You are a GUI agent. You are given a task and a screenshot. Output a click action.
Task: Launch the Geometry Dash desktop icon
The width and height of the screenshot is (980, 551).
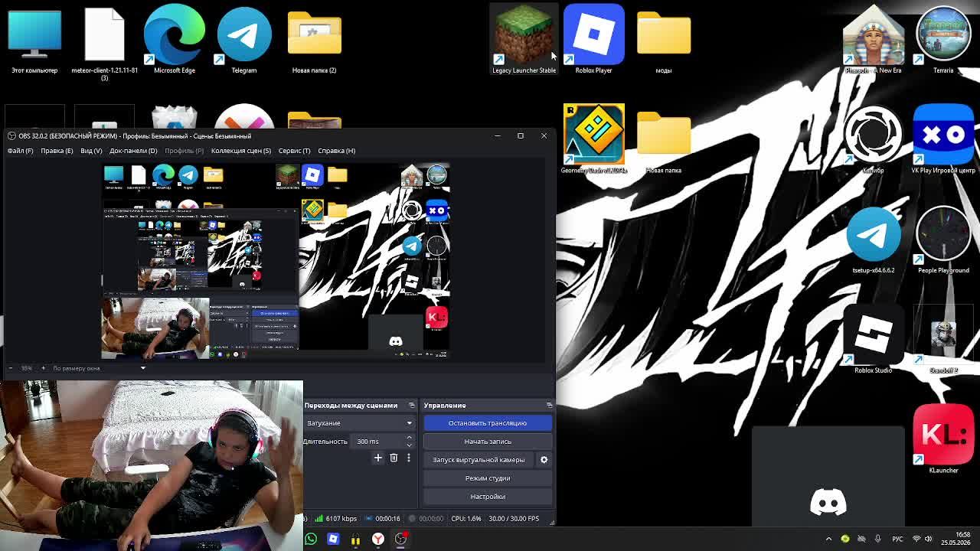(x=593, y=139)
